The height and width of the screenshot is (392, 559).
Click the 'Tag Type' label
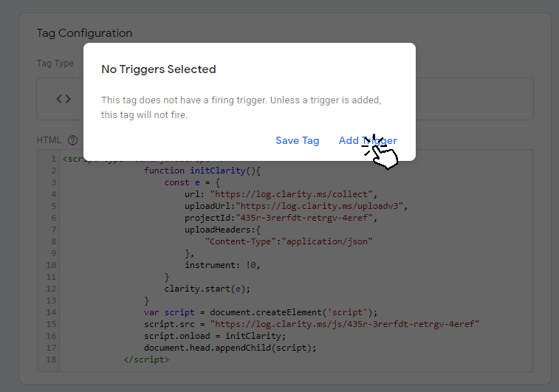pyautogui.click(x=55, y=63)
